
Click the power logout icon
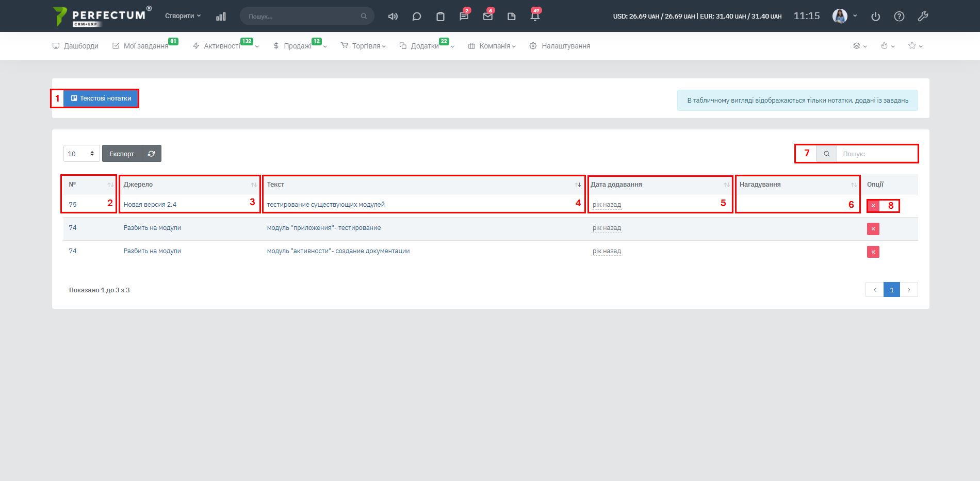[x=875, y=16]
